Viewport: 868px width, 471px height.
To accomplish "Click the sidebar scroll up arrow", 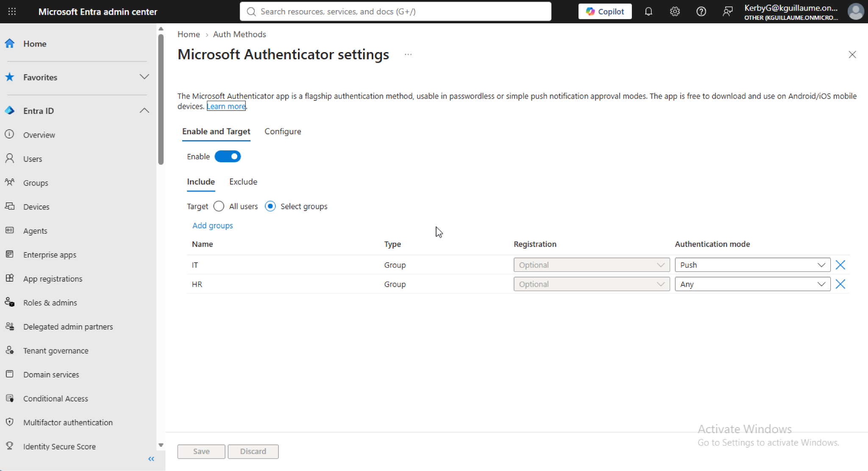I will (161, 29).
